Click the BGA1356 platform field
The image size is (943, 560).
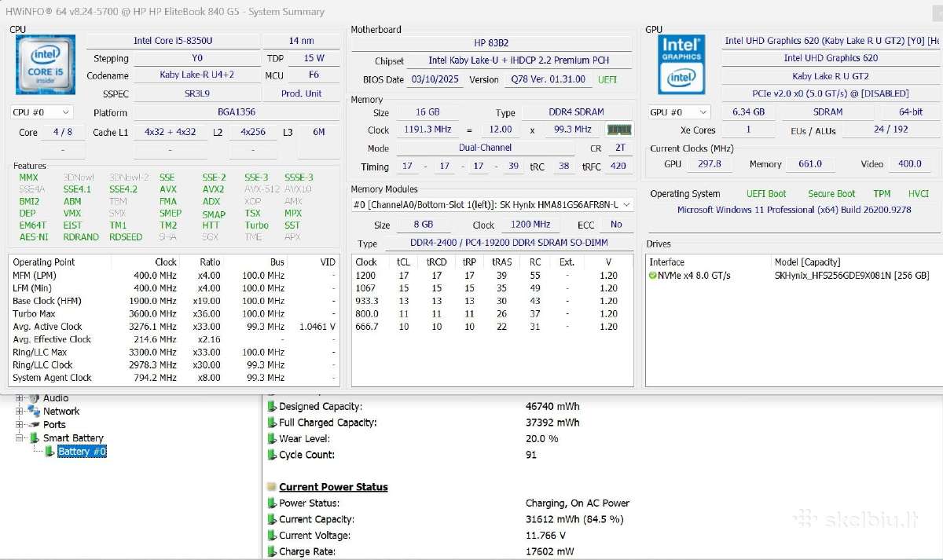click(x=236, y=112)
